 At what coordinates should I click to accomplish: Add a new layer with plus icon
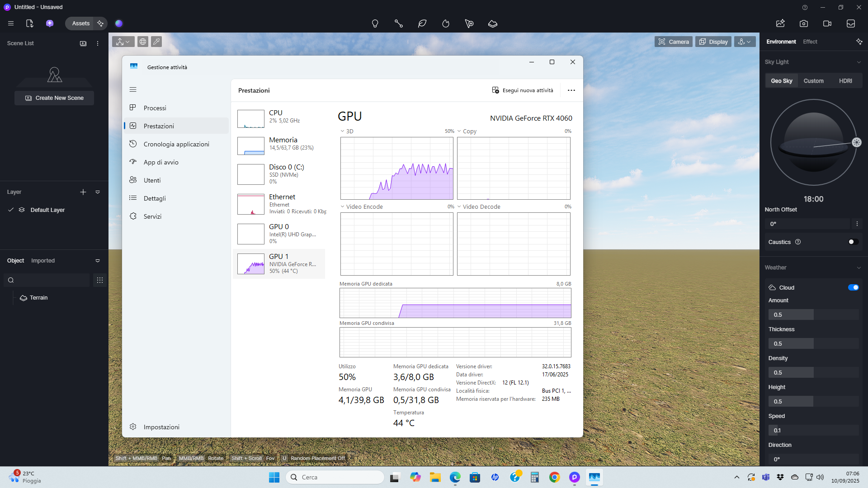(x=83, y=192)
